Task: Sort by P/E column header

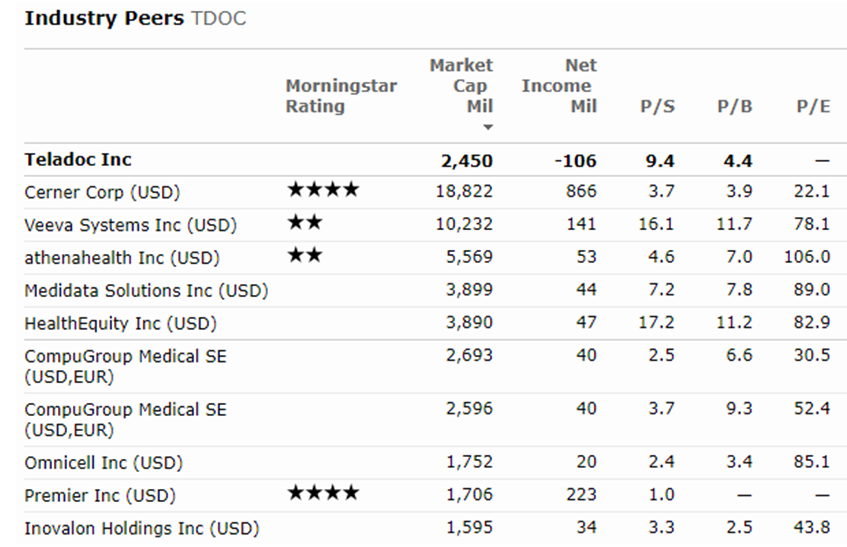Action: [813, 106]
